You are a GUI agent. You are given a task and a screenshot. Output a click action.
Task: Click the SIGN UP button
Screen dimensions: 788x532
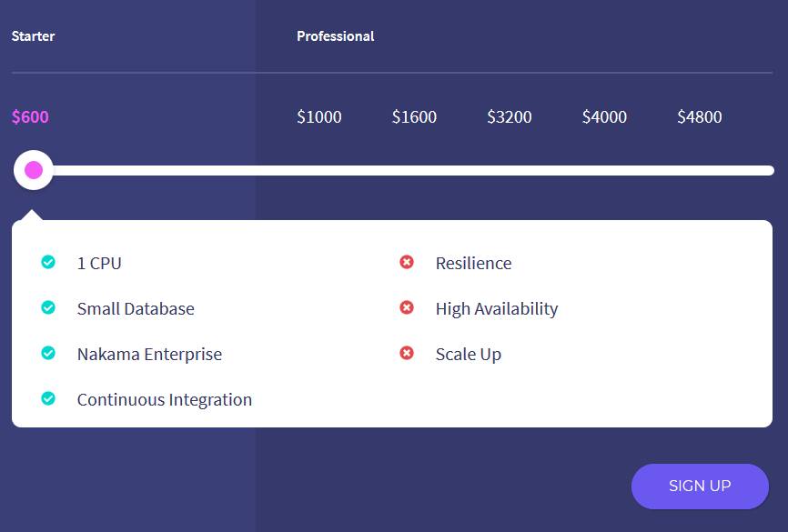(x=700, y=487)
